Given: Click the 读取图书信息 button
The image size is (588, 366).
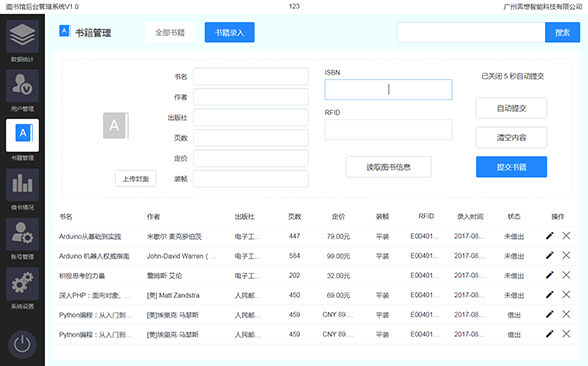Looking at the screenshot, I should click(x=388, y=167).
